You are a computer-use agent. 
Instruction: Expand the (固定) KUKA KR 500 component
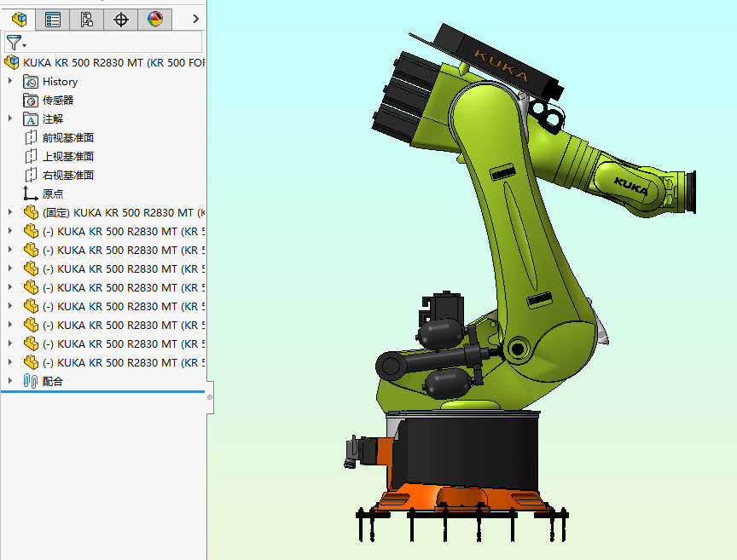10,212
